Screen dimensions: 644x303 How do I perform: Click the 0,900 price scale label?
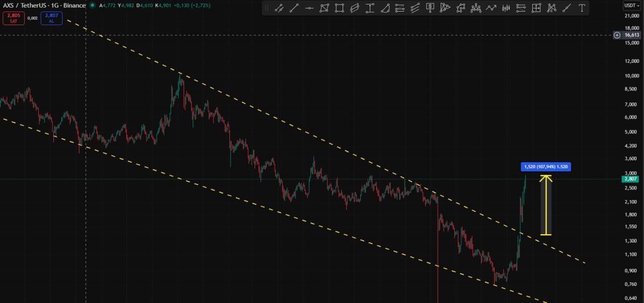[631, 271]
